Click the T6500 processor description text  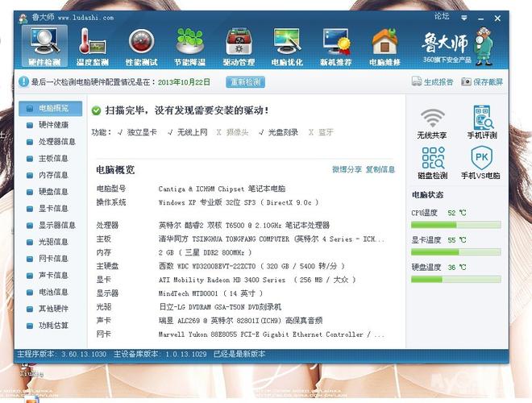[244, 225]
